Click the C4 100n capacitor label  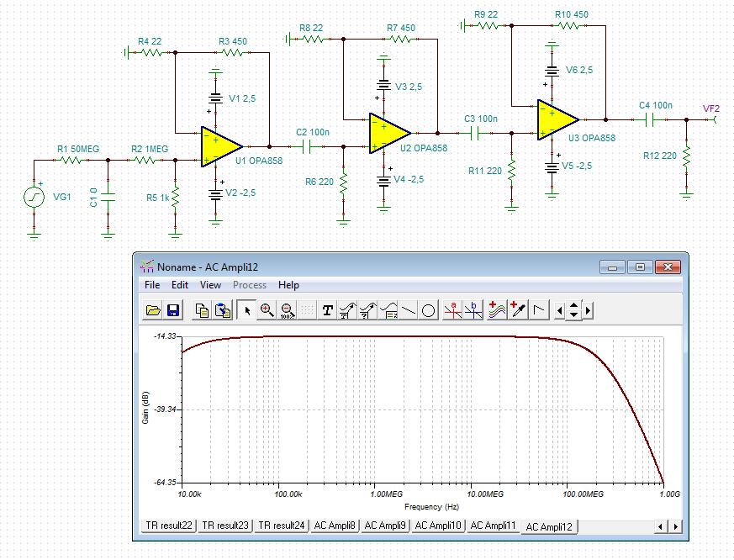pyautogui.click(x=656, y=105)
